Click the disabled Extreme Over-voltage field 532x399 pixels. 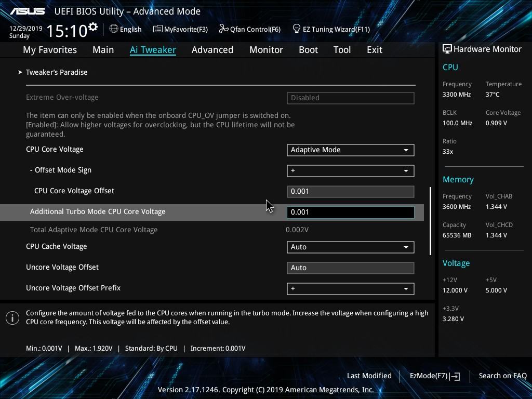point(351,98)
